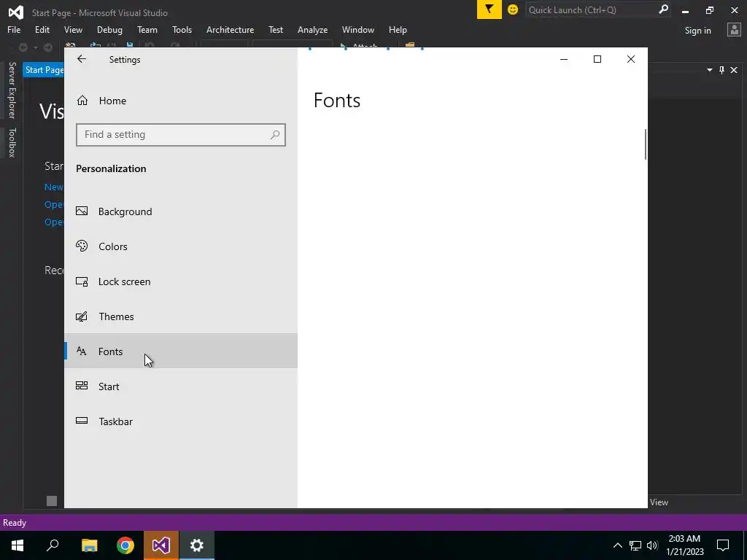Open Background personalization settings
The height and width of the screenshot is (560, 747).
click(x=181, y=211)
